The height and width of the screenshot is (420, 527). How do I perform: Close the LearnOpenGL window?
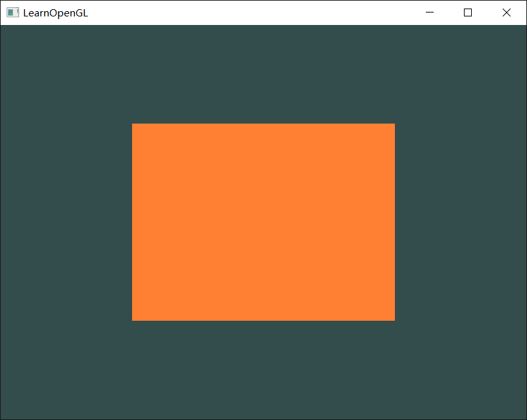click(x=507, y=12)
